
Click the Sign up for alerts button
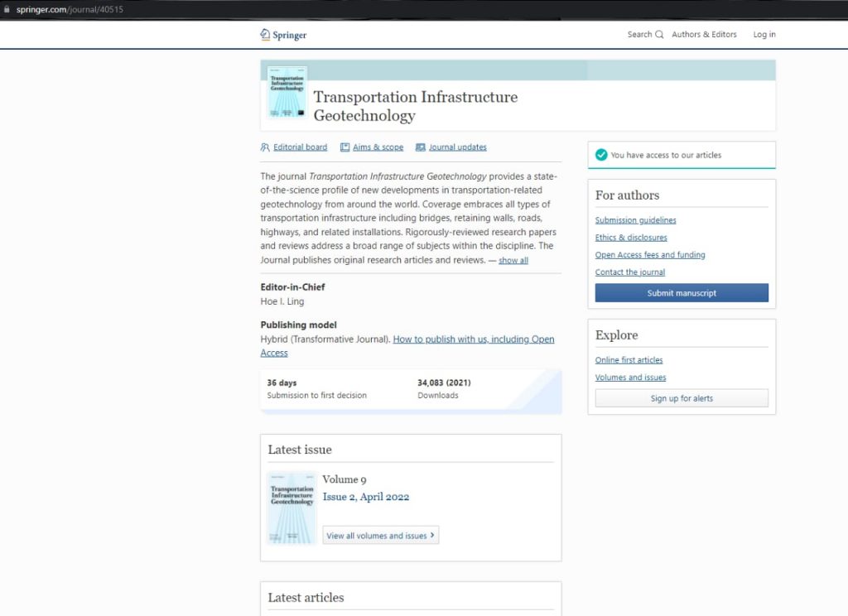pyautogui.click(x=682, y=398)
